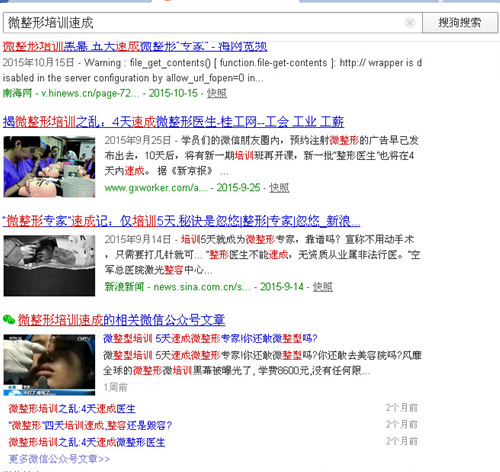The image size is (500, 472).
Task: Click thumbnail of trainees in purple uniforms
Action: [49, 166]
